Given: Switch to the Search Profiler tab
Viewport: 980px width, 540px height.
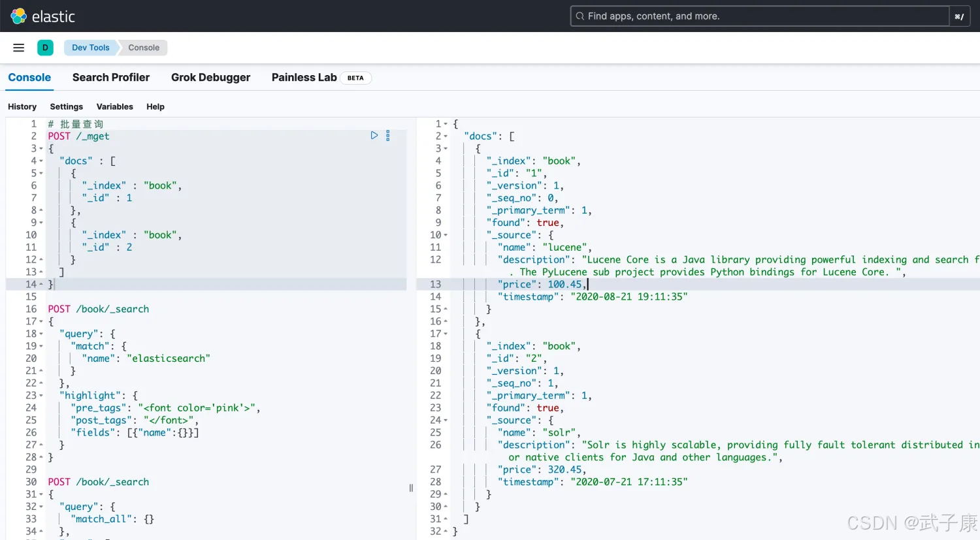Looking at the screenshot, I should pyautogui.click(x=111, y=78).
